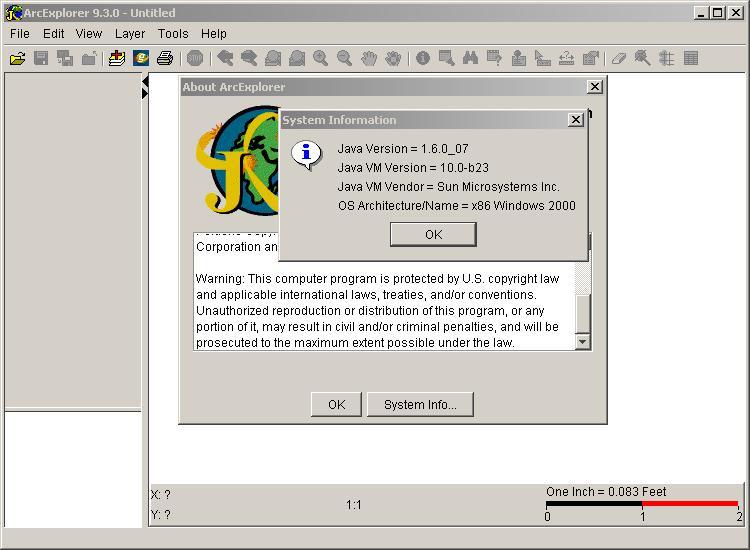This screenshot has width=750, height=550.
Task: Open the Layer menu
Action: coord(130,34)
